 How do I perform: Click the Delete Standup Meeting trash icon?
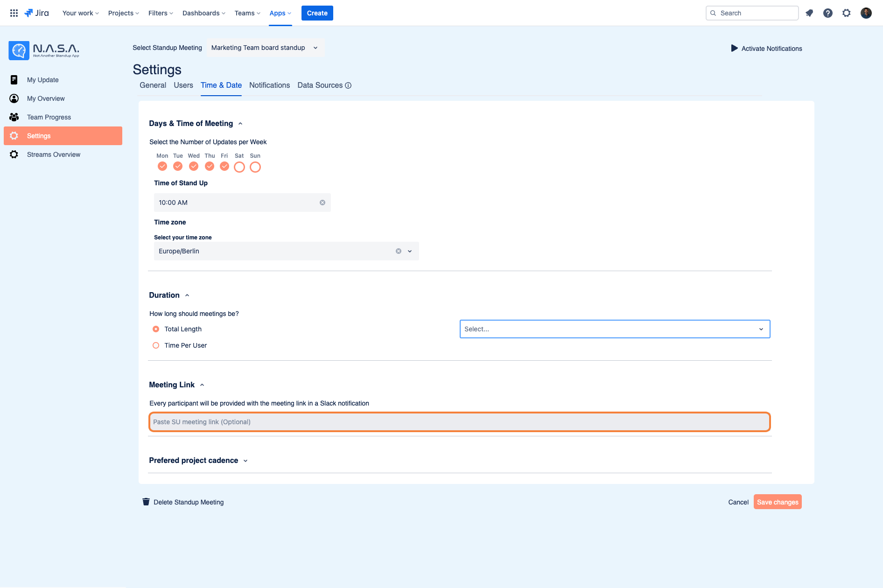coord(146,502)
